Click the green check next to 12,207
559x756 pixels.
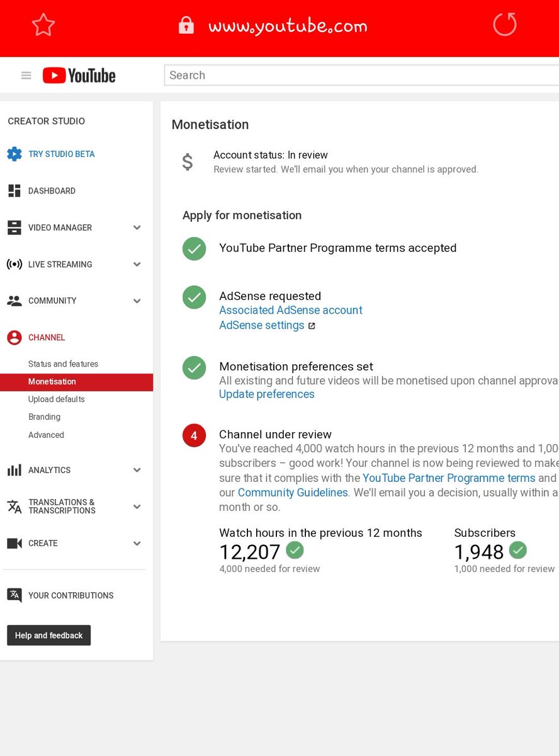(295, 550)
